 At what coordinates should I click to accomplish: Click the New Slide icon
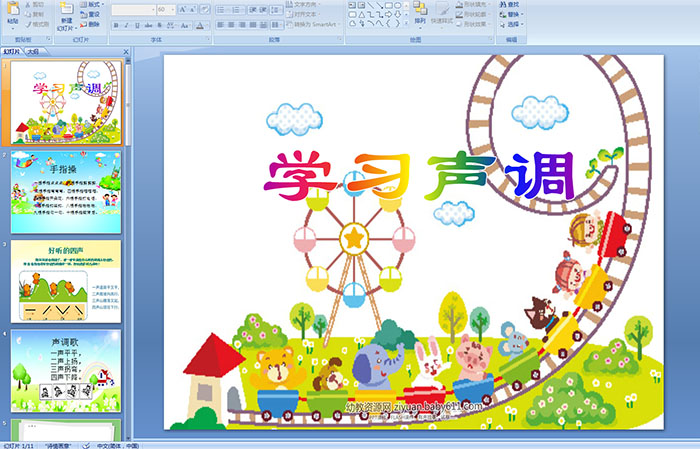click(67, 8)
